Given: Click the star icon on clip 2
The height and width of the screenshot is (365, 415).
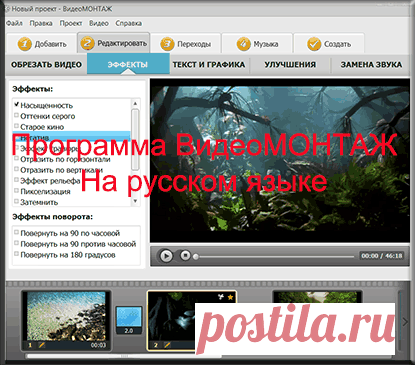Looking at the screenshot, I should pyautogui.click(x=230, y=297).
